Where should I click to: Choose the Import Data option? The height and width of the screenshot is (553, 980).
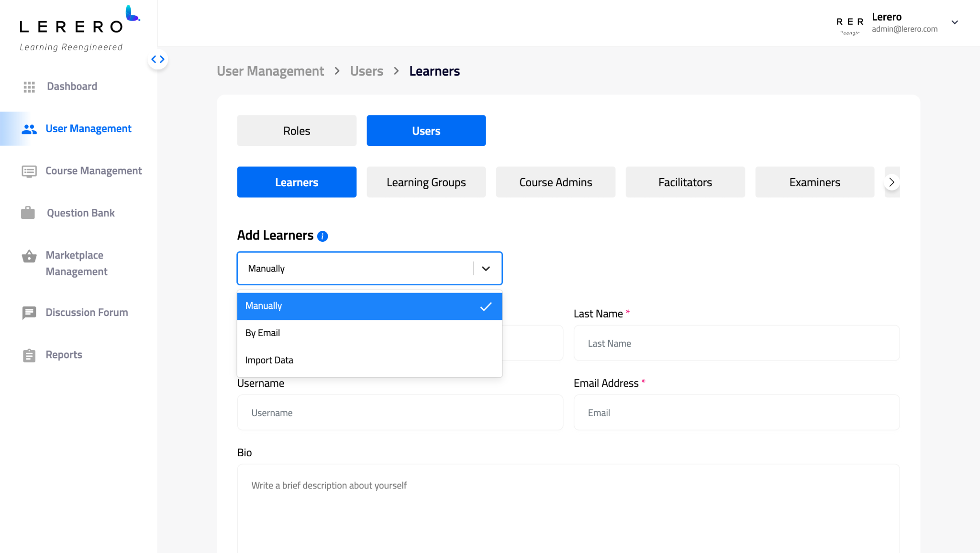369,361
